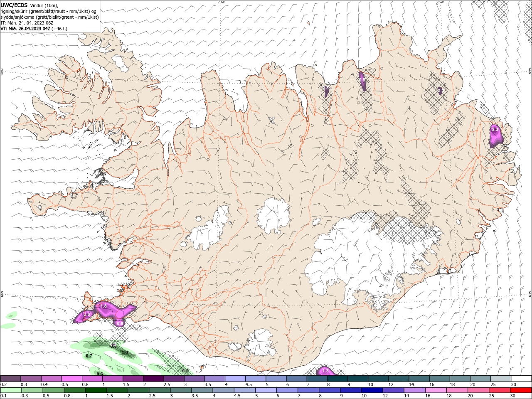Click the 1.3 value on the south coast blob

(325, 371)
